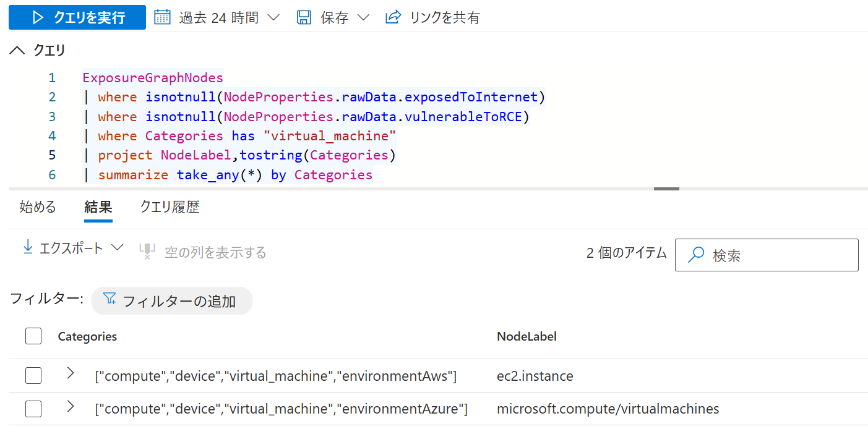The height and width of the screenshot is (442, 868).
Task: Switch to the 始める tab
Action: 38,206
